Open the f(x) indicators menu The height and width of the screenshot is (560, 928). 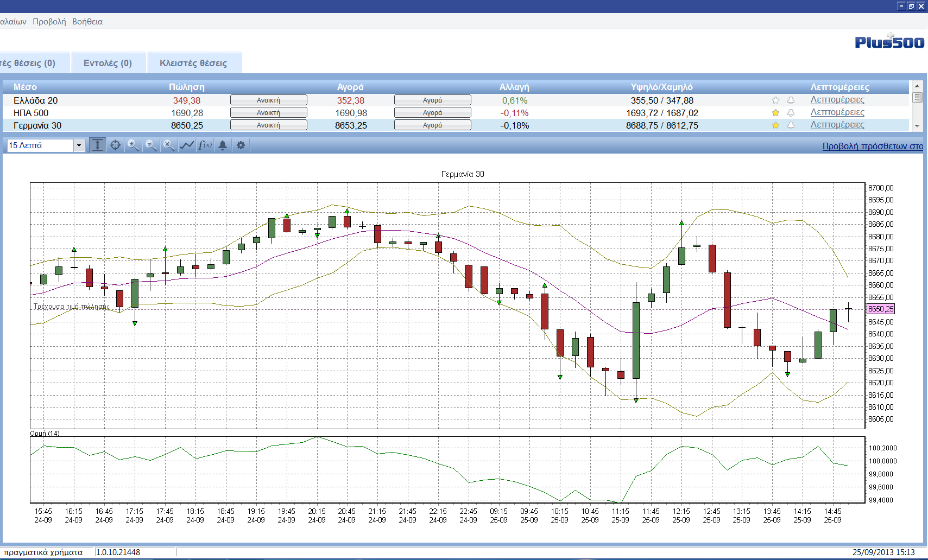(x=205, y=145)
